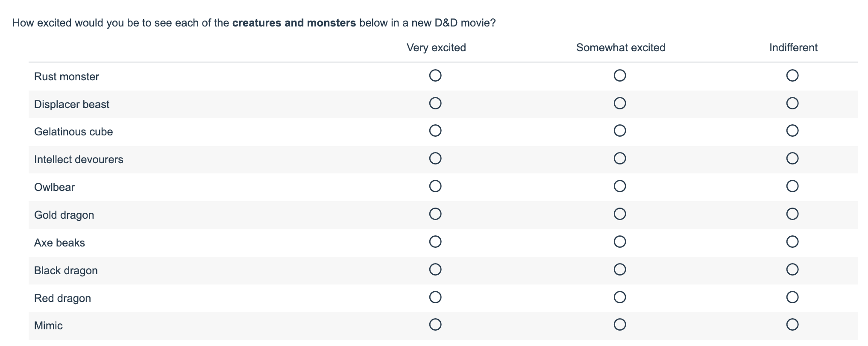The image size is (868, 346).
Task: Choose Somewhat excited for Mimic
Action: pos(620,325)
